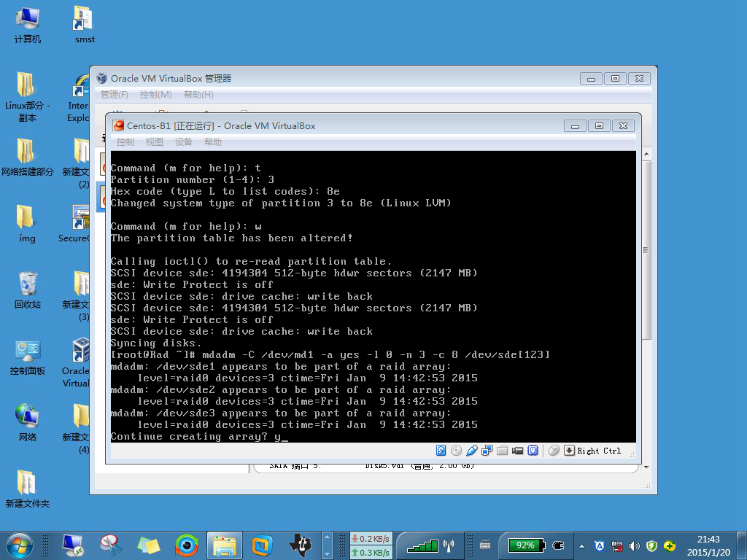Select the 新建文件夹 (3) folder on desktop
This screenshot has height=560, width=747.
pyautogui.click(x=77, y=296)
